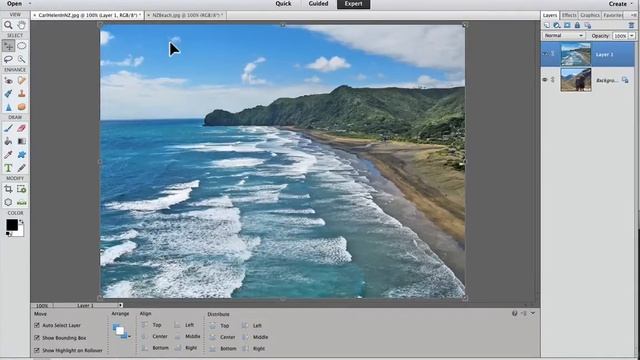The image size is (640, 360).
Task: Open the Graphics panel tab
Action: click(590, 16)
